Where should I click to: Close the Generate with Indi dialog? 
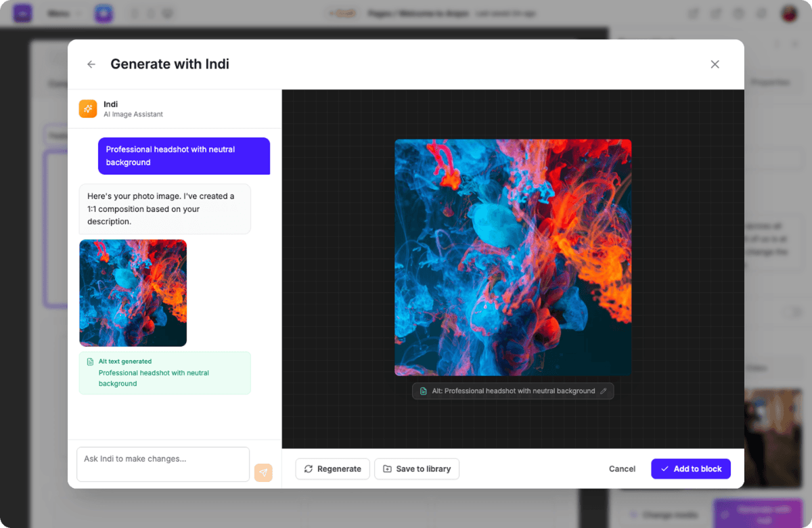(715, 64)
